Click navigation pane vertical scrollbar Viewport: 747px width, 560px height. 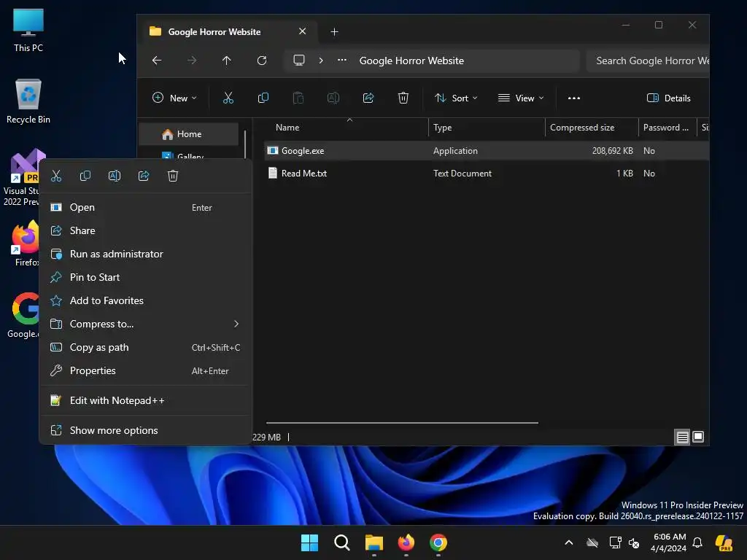click(x=245, y=145)
